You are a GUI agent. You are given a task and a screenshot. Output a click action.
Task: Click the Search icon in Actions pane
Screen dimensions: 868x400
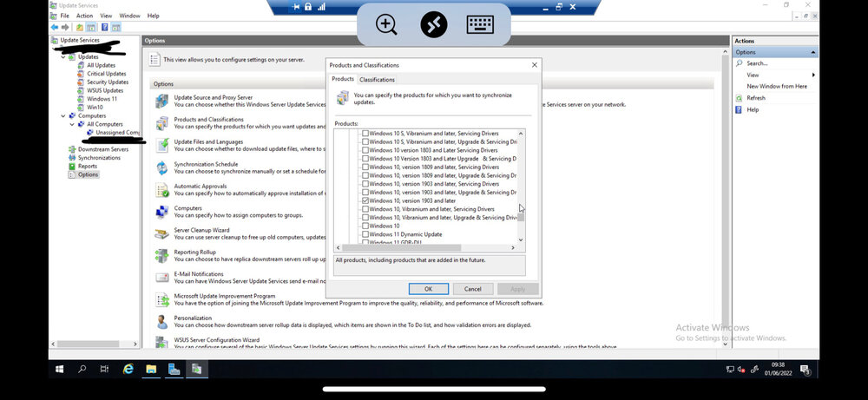pyautogui.click(x=739, y=63)
